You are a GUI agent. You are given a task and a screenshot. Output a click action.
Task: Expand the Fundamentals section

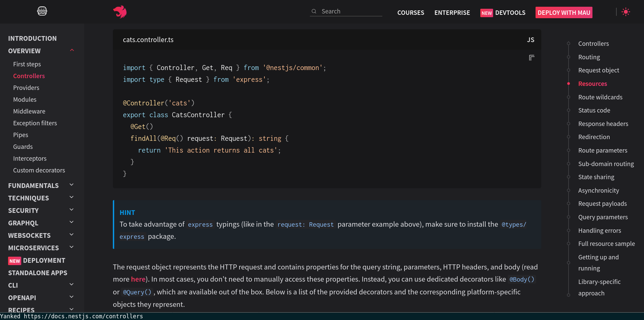[x=71, y=185]
